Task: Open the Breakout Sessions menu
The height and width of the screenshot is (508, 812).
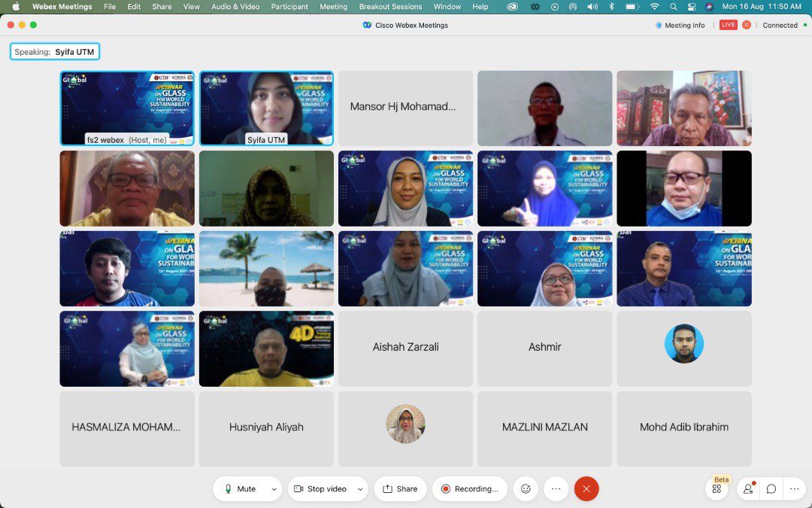Action: (389, 6)
